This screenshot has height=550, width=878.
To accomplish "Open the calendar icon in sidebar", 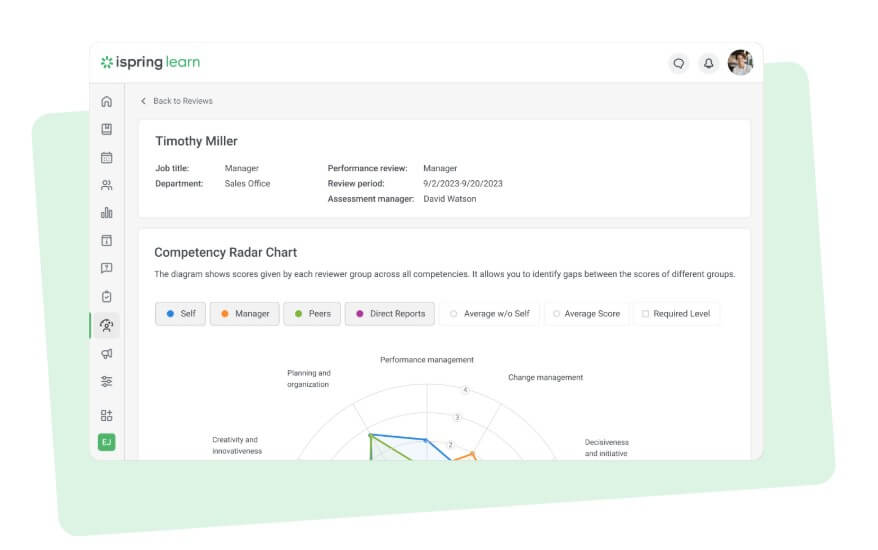I will tap(106, 157).
